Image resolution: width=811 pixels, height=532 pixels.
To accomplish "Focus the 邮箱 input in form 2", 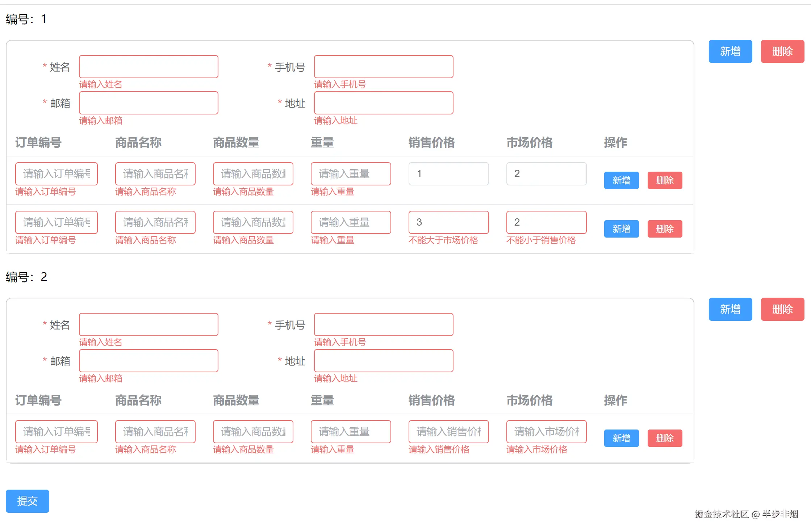I will coord(149,361).
